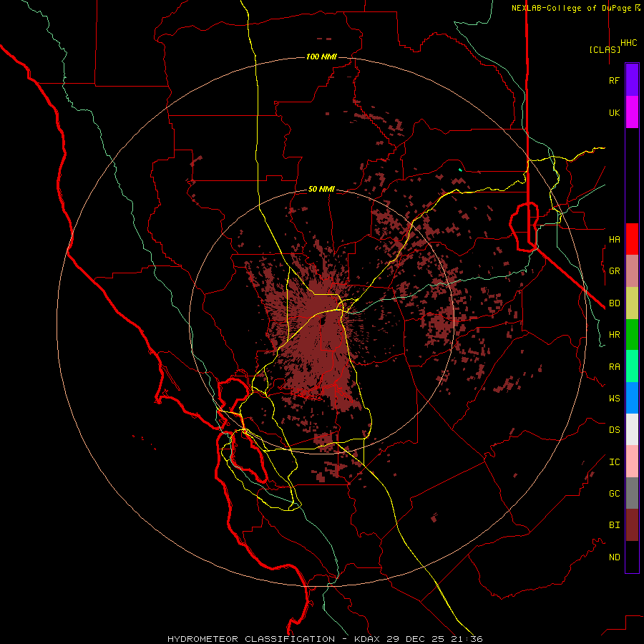
Task: Click the ND black legend swatch
Action: click(632, 557)
